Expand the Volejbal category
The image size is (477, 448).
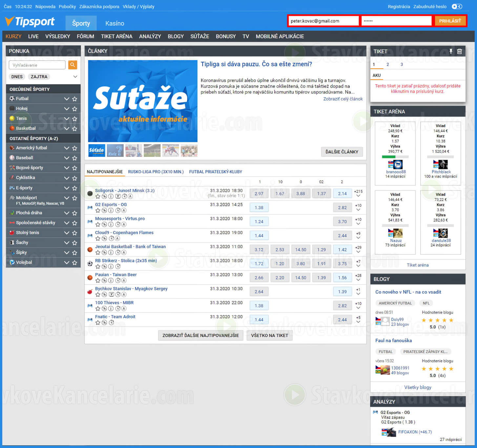tap(67, 263)
